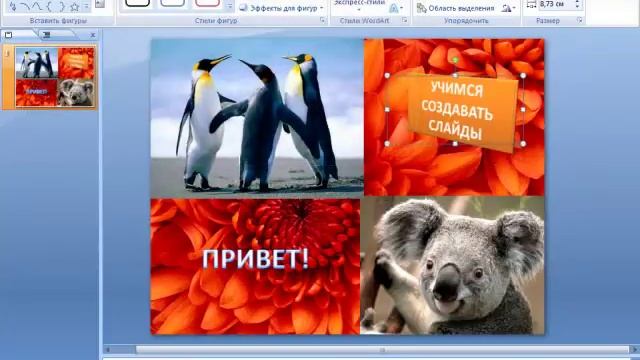Select the right brace shape
The width and height of the screenshot is (640, 360).
62,6
